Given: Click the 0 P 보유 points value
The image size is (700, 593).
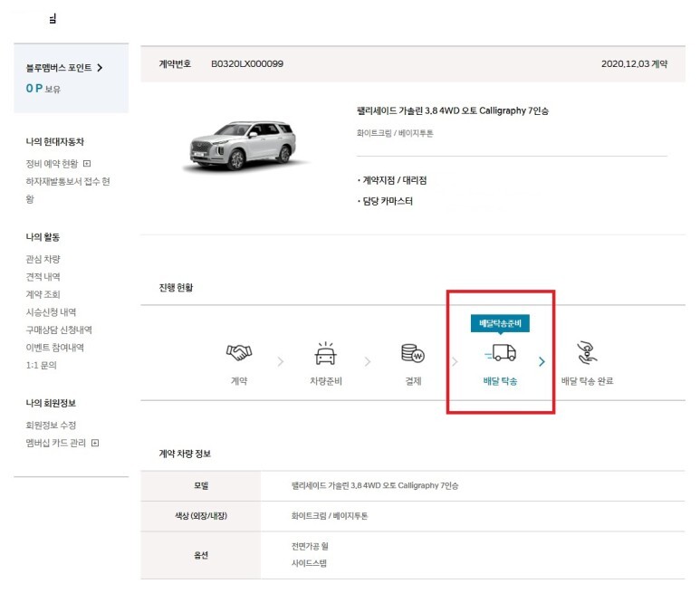Looking at the screenshot, I should (43, 89).
